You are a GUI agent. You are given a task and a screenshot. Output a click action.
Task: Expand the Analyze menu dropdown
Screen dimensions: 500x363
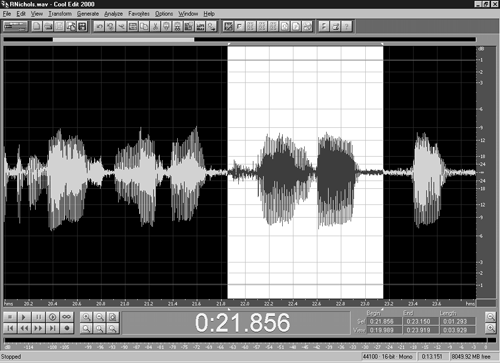(x=113, y=14)
